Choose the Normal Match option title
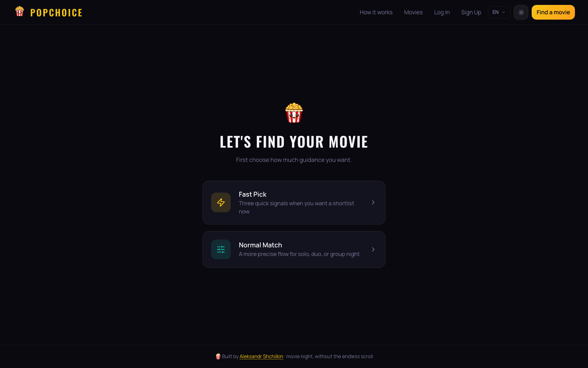 (x=260, y=245)
